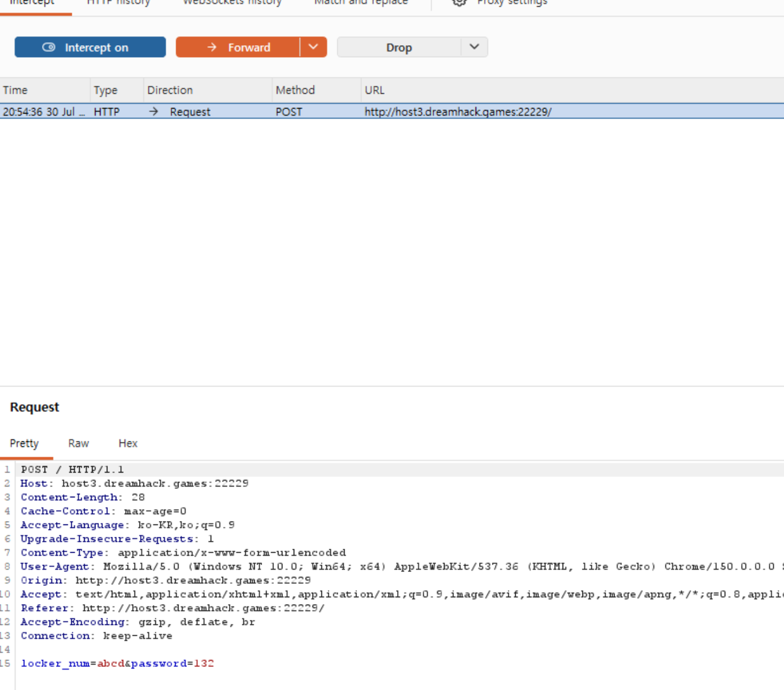
Task: Click the Content-Length header value 28
Action: (x=138, y=497)
